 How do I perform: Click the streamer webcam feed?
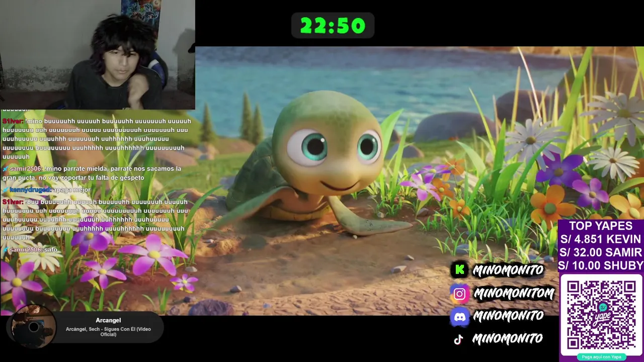pos(98,54)
